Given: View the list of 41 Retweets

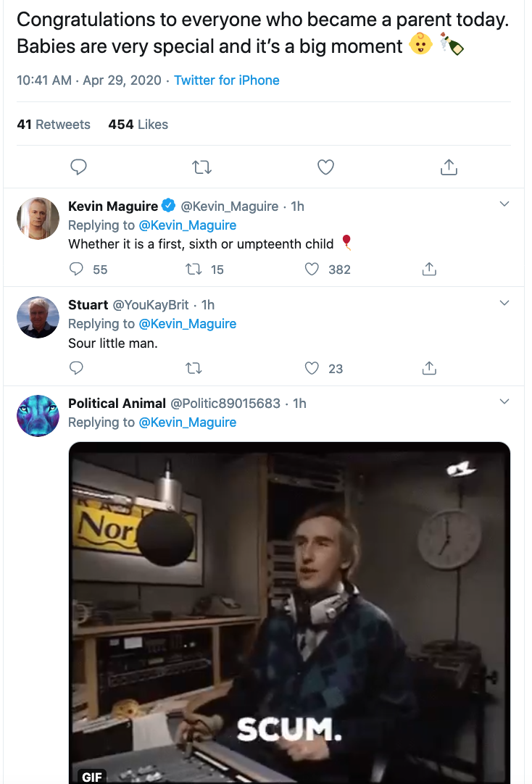Looking at the screenshot, I should (54, 125).
